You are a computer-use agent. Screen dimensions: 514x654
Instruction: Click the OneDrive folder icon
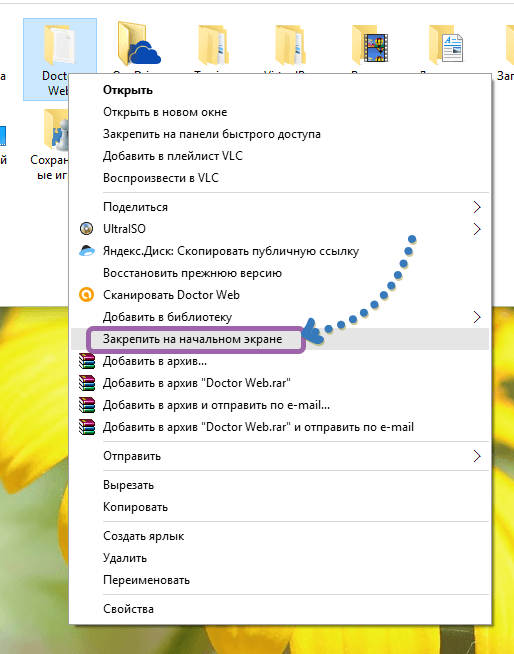tap(139, 44)
